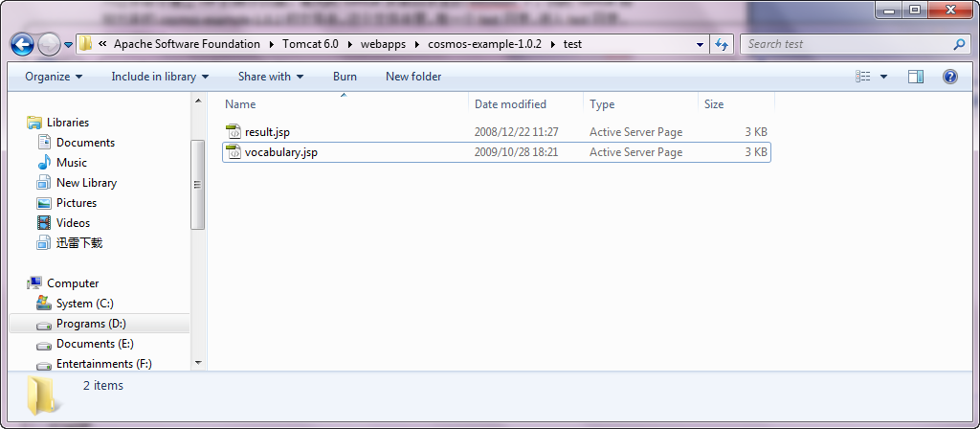Change view with the views icon
The height and width of the screenshot is (429, 980).
tap(863, 77)
